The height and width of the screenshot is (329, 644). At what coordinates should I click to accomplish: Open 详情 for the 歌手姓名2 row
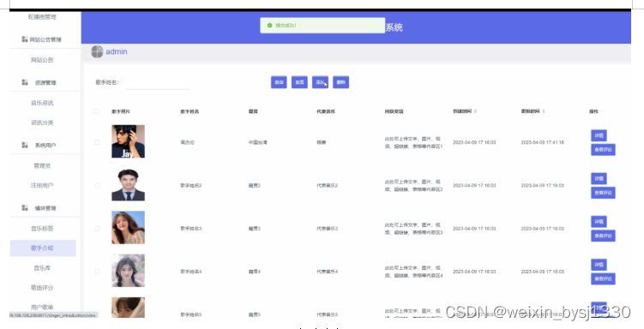pos(599,178)
